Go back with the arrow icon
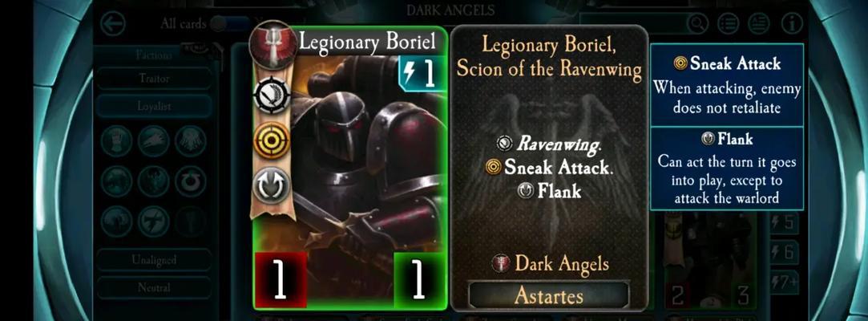 point(113,24)
